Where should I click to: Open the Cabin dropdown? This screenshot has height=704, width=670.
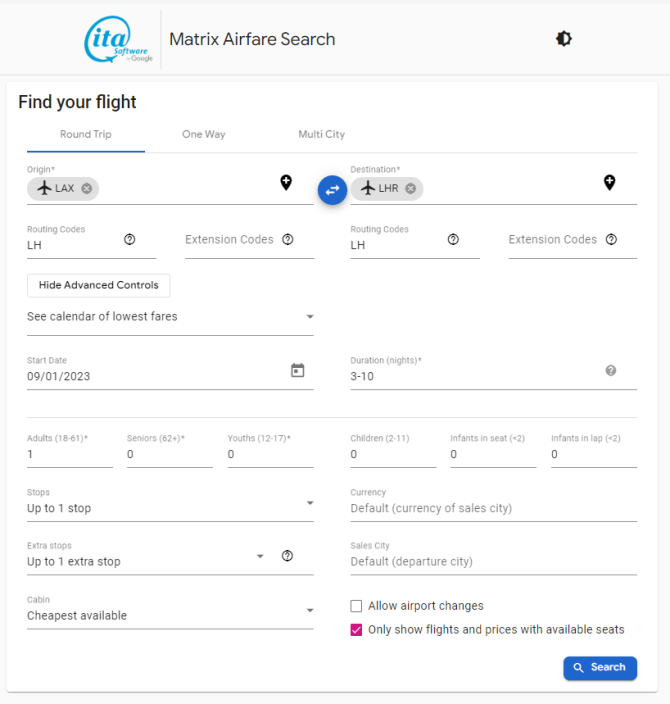point(170,615)
